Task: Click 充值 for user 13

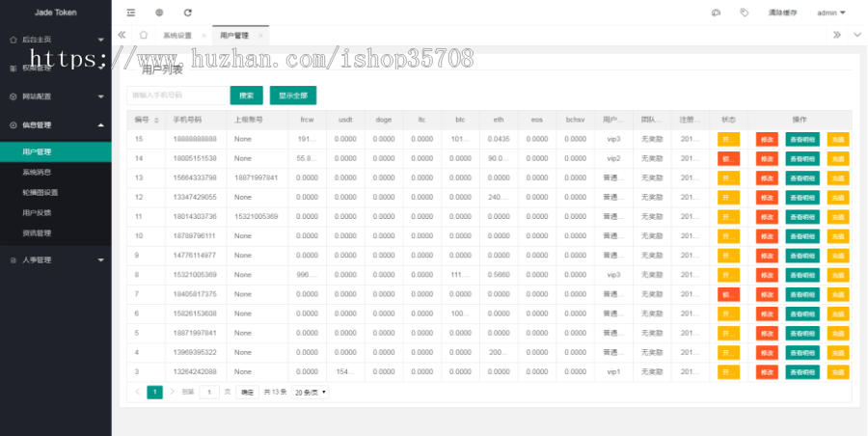Action: pos(838,177)
